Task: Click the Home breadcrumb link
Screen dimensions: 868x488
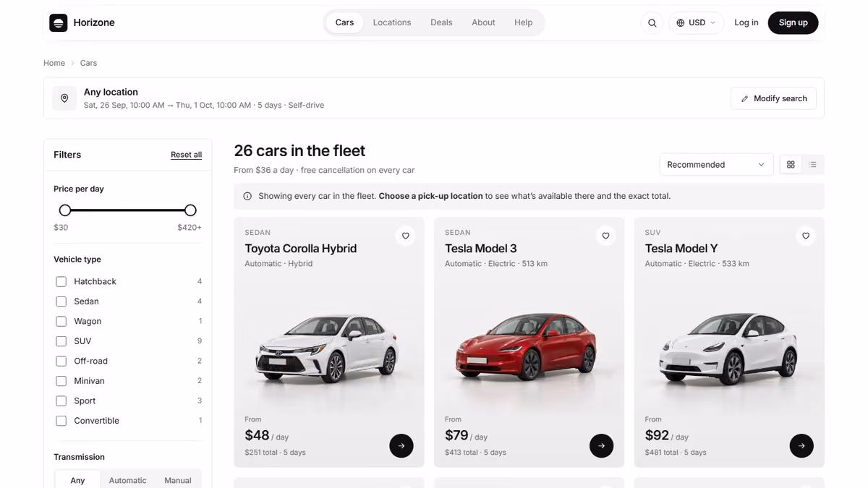Action: (54, 63)
